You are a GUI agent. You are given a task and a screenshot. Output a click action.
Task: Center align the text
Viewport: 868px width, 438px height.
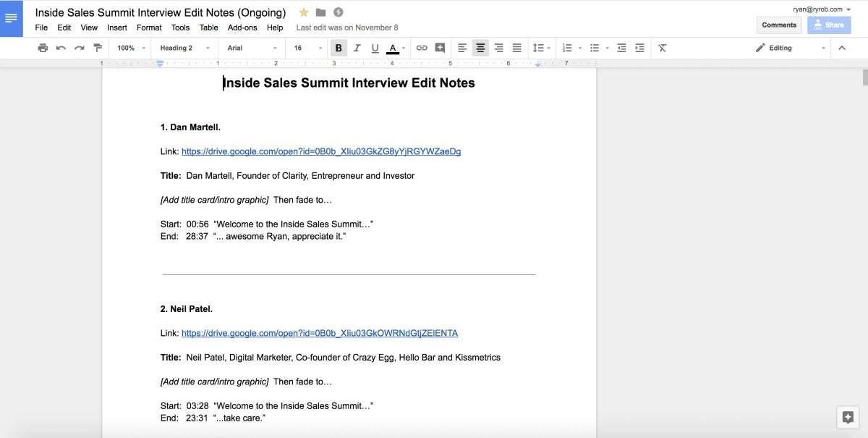[x=480, y=48]
